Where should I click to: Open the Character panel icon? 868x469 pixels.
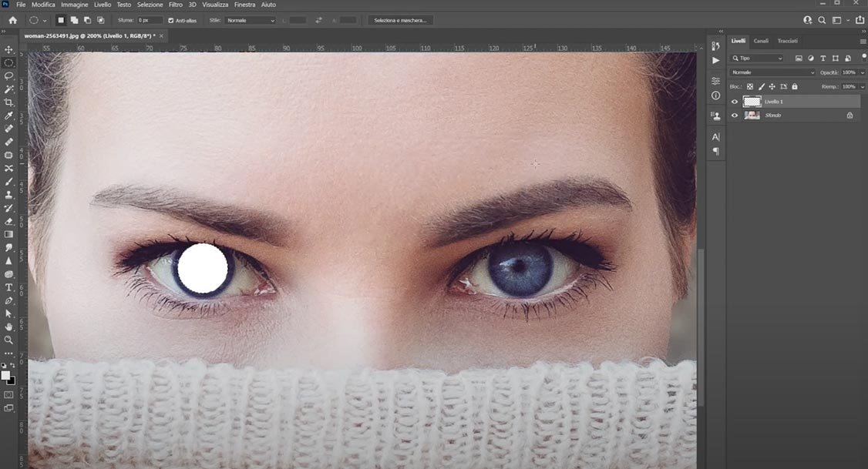coord(716,136)
